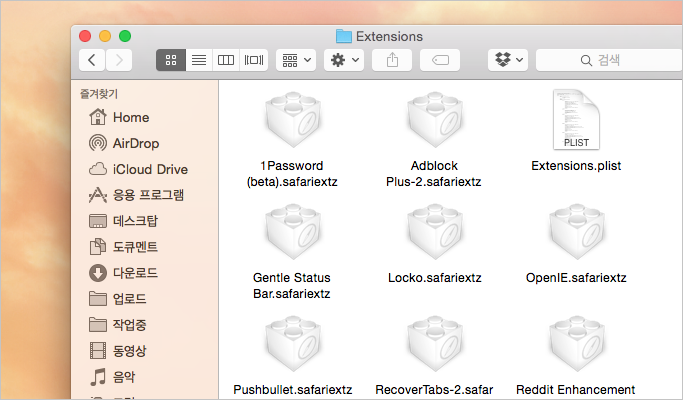Screen dimensions: 683x400
Task: Minimize the Extensions window with yellow button
Action: coord(105,36)
